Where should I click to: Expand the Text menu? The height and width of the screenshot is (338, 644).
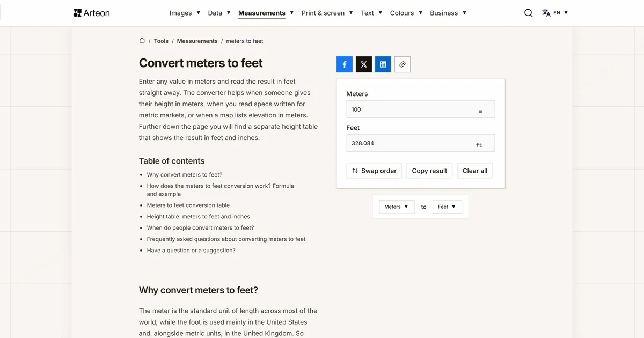click(372, 13)
